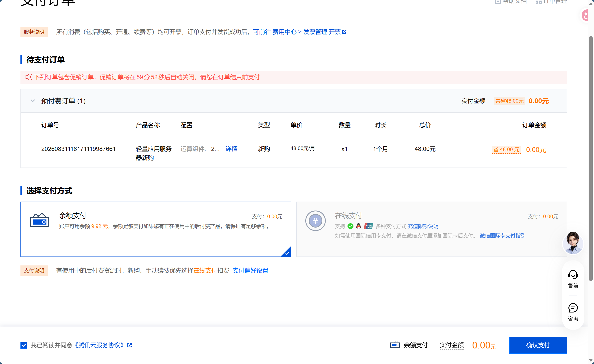Click the 确认支付 button
Screen dimensions: 594x364
tap(538, 345)
